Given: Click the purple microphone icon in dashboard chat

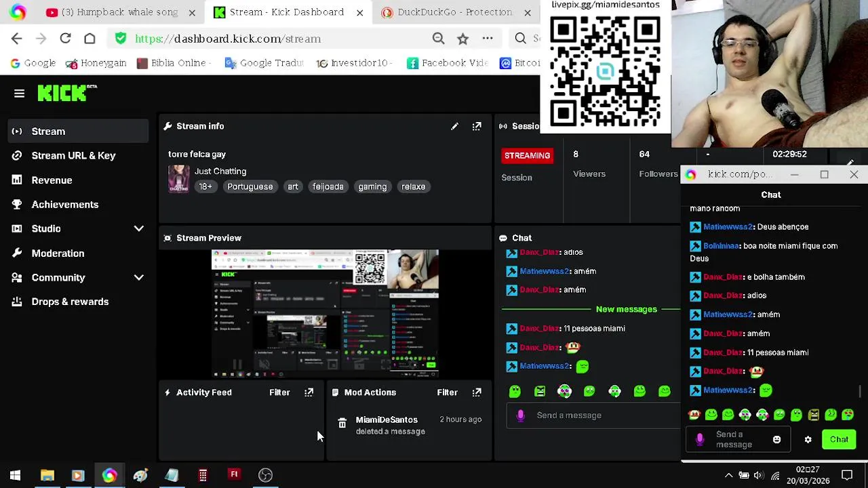Looking at the screenshot, I should [521, 415].
